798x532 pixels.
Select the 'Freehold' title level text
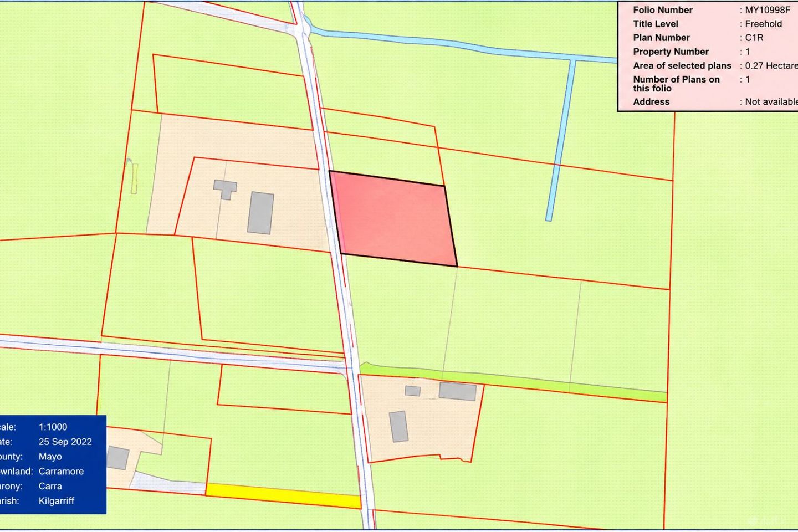(x=763, y=24)
